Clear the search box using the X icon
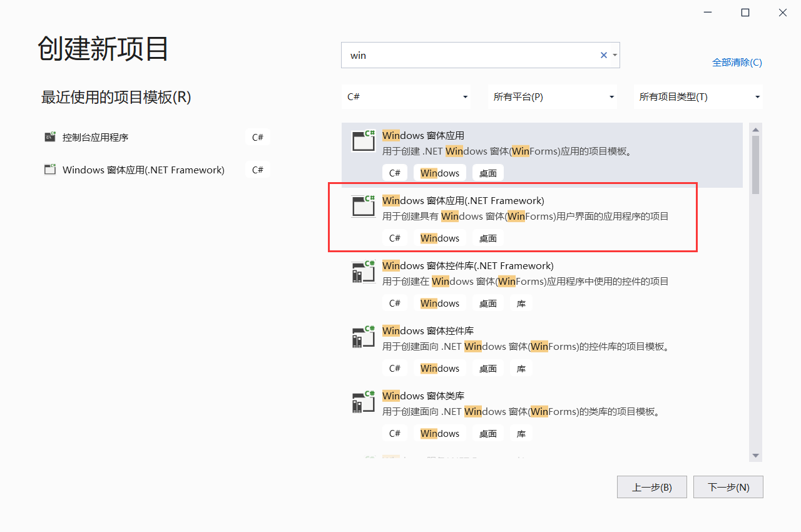This screenshot has width=801, height=532. 603,55
